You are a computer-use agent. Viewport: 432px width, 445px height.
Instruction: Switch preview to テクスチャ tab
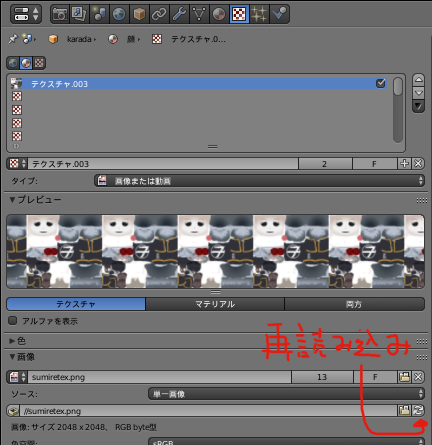pos(76,304)
